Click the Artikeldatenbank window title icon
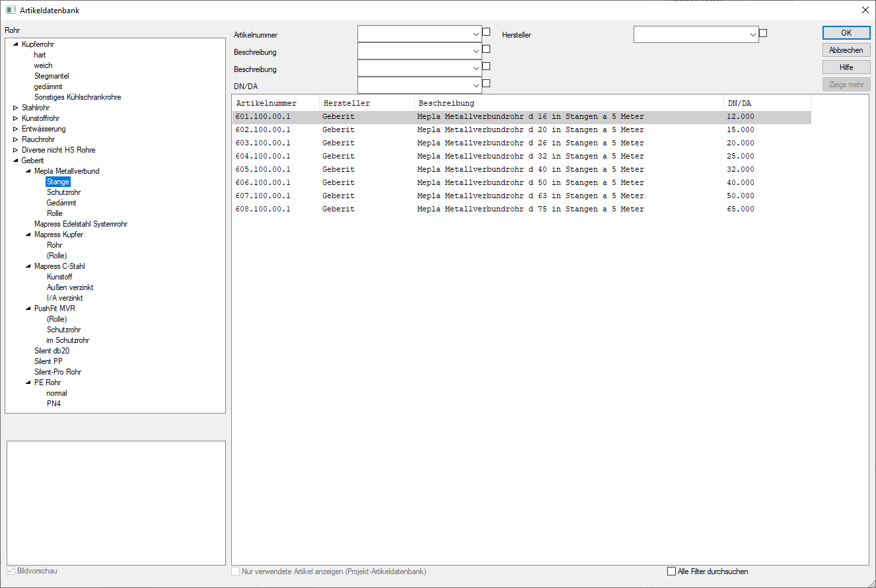 click(11, 10)
